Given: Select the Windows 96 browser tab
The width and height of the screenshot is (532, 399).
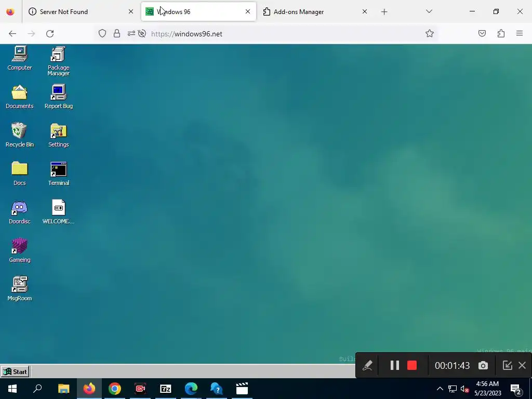Looking at the screenshot, I should point(198,11).
